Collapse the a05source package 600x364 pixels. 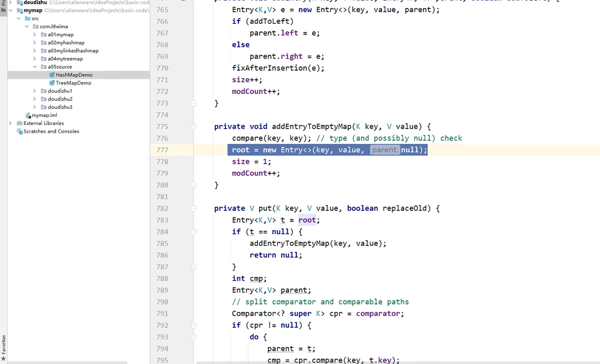(x=36, y=66)
